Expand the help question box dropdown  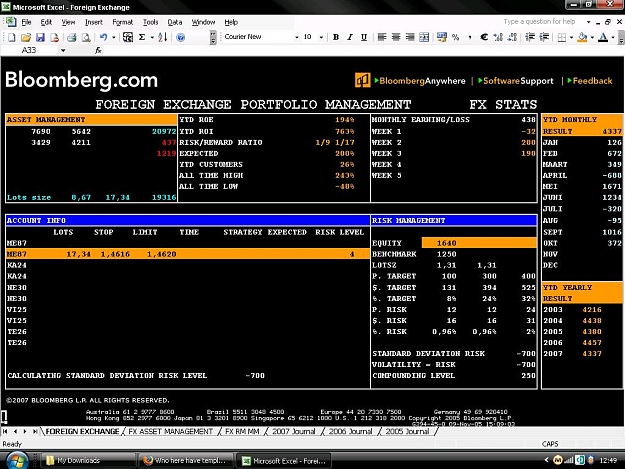(588, 22)
